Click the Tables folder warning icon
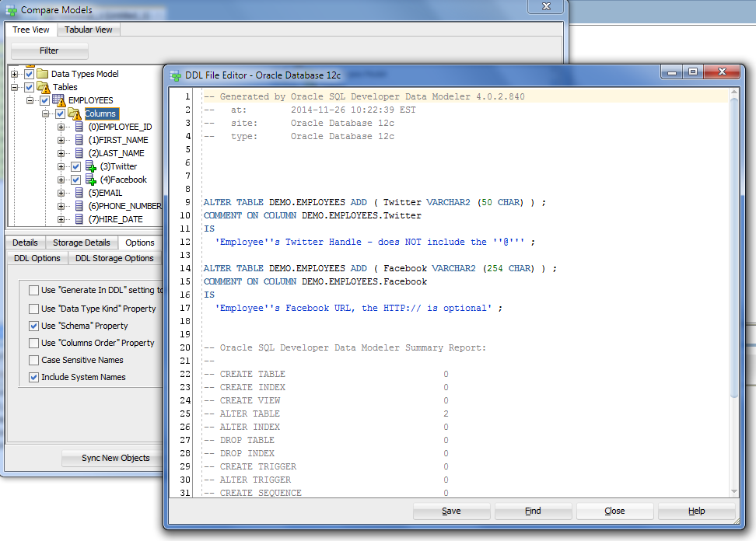Screen dimensions: 756x541 (43, 87)
